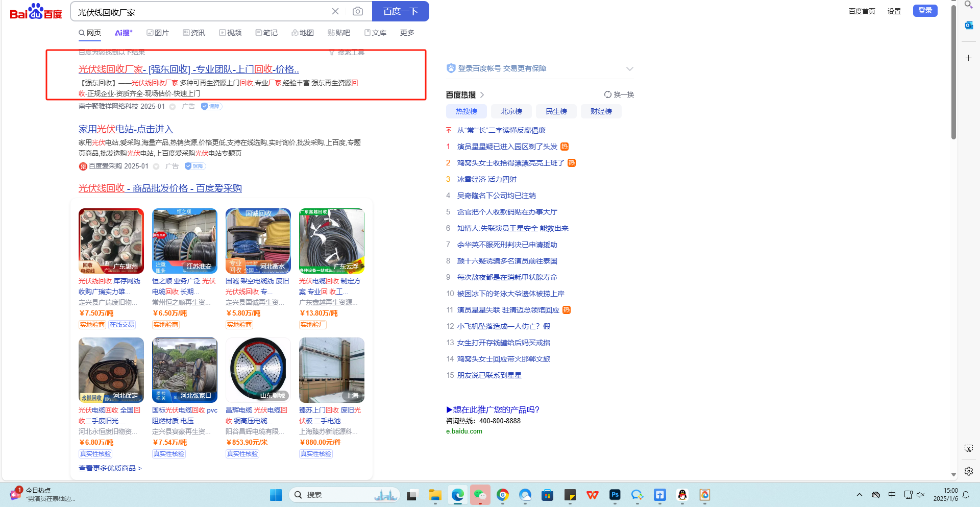Expand the login account protection chevron
Screen dimensions: 980x507
(x=629, y=69)
